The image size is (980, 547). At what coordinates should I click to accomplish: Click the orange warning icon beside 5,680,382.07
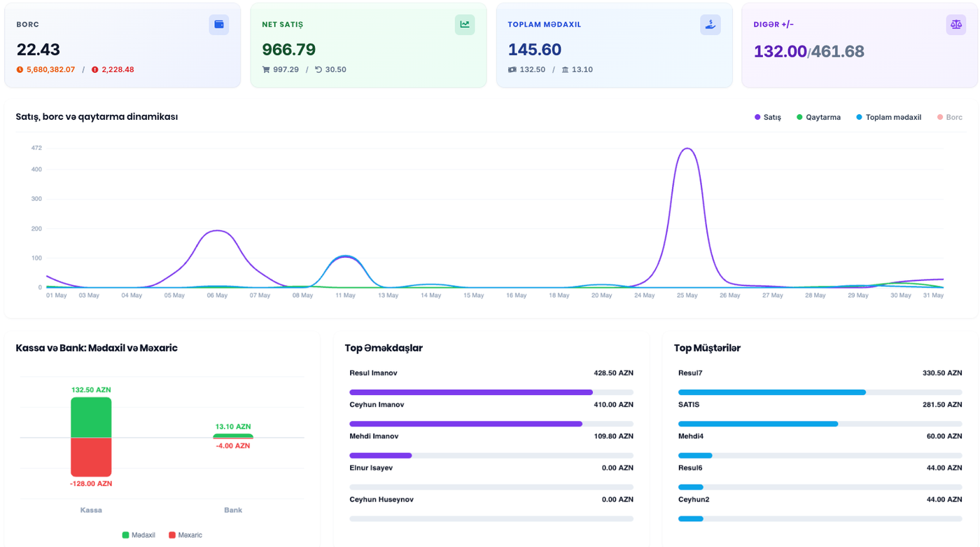(20, 69)
